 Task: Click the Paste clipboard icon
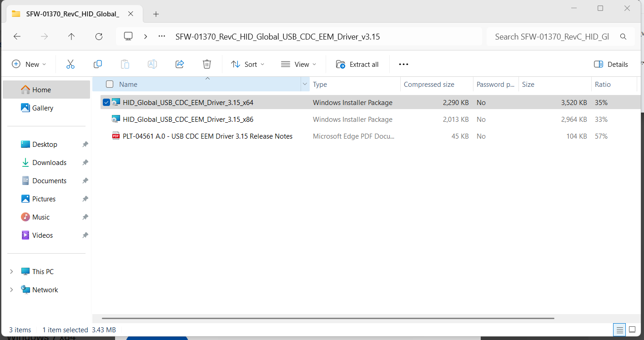coord(125,64)
